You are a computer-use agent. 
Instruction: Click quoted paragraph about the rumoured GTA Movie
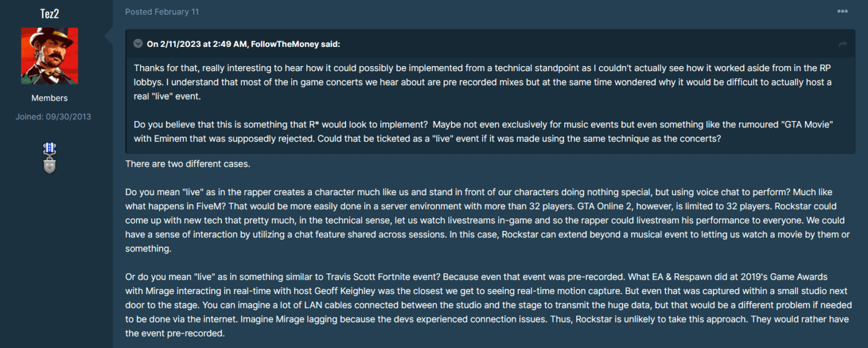point(483,132)
